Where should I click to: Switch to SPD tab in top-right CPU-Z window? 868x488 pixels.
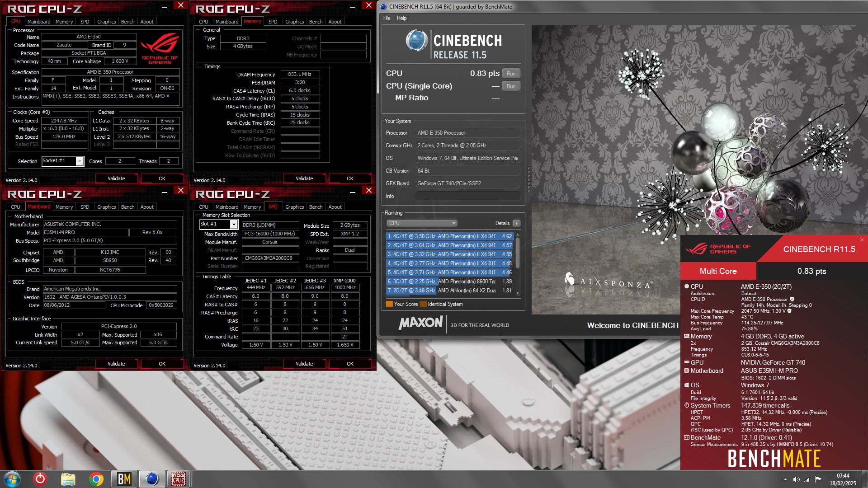273,22
